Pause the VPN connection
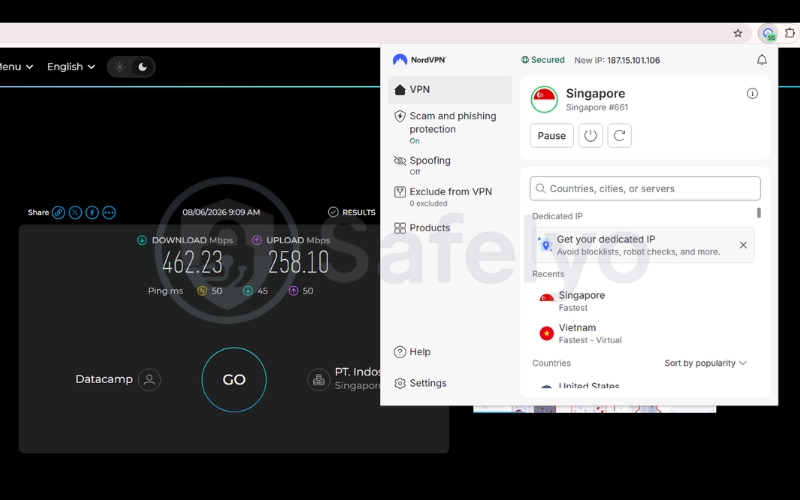The width and height of the screenshot is (800, 500). pos(552,136)
